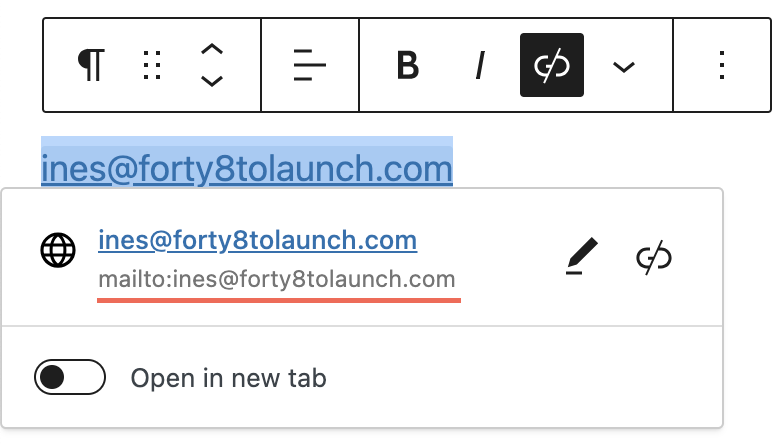Click the Paragraph block type icon
This screenshot has height=446, width=784.
[91, 66]
